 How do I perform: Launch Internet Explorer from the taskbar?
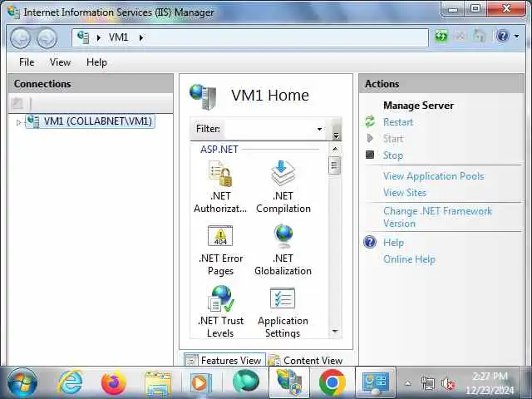(70, 382)
